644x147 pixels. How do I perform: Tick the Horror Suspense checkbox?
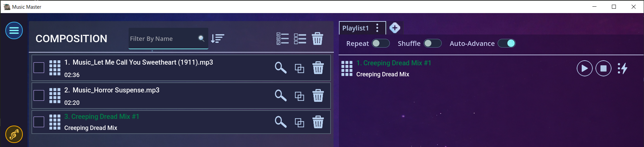[39, 95]
